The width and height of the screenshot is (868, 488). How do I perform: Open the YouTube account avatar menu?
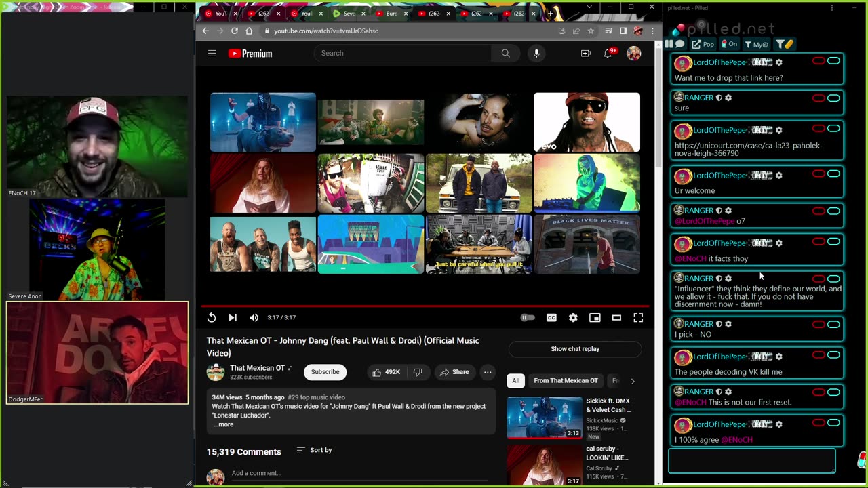coord(633,53)
